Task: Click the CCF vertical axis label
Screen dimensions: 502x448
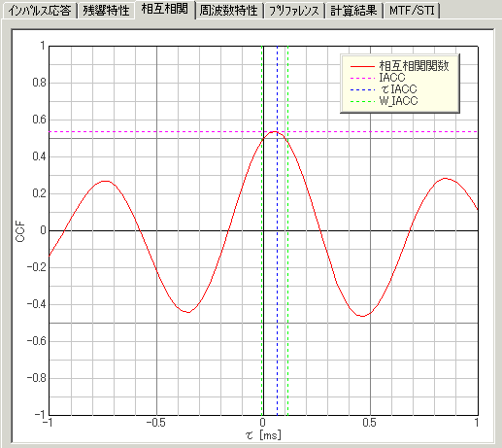Action: (x=20, y=231)
